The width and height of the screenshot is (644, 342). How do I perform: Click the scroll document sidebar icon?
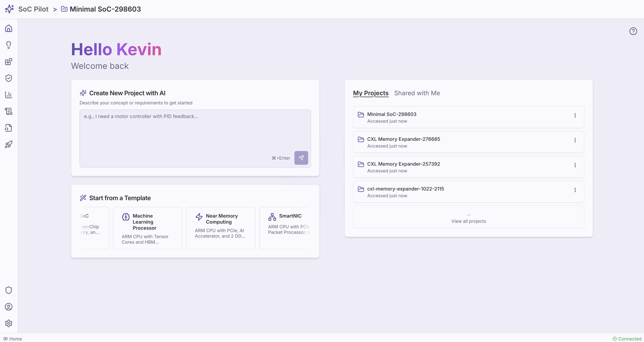click(8, 111)
